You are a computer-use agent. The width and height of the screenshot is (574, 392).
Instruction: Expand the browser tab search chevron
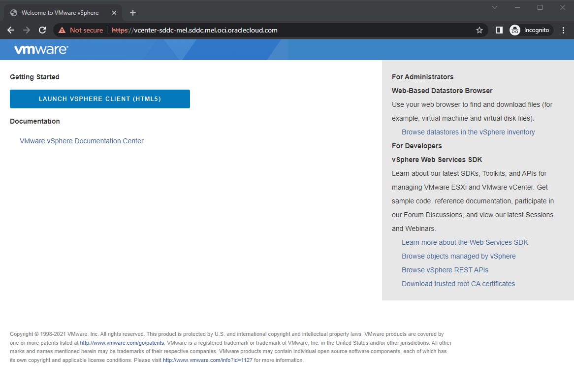click(494, 7)
